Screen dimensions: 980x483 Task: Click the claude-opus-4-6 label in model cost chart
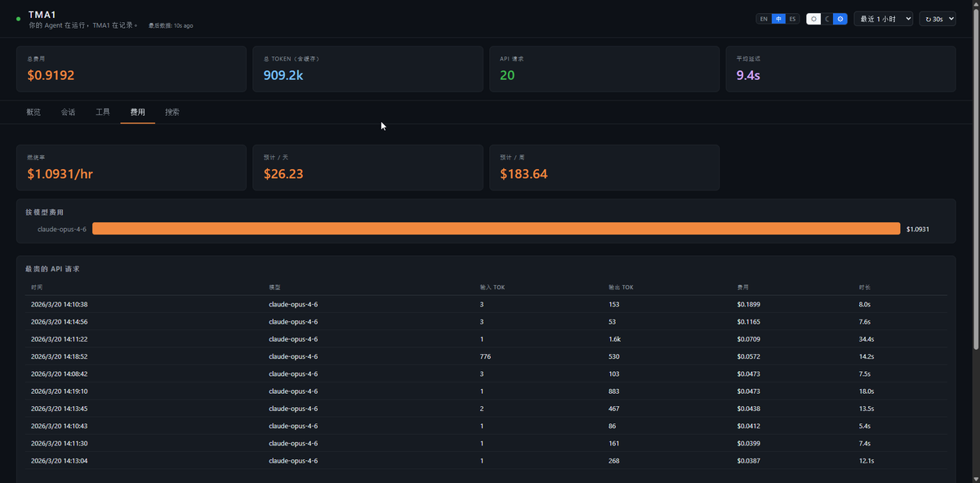pyautogui.click(x=62, y=229)
